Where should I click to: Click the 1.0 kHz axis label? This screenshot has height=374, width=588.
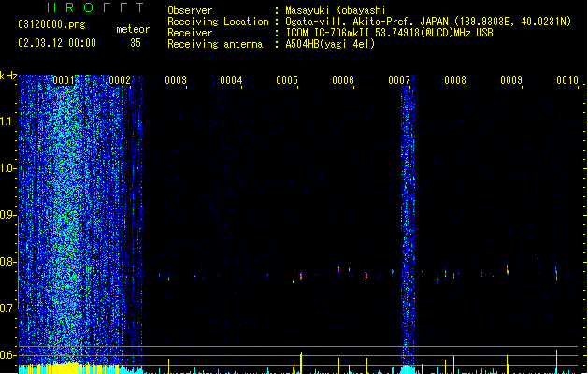tap(7, 168)
